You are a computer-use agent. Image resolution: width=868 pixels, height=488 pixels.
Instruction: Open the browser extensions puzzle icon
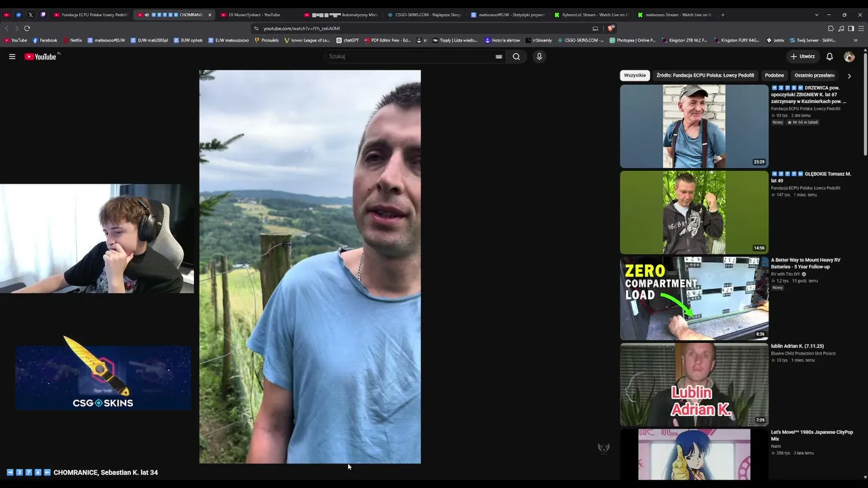pyautogui.click(x=831, y=28)
